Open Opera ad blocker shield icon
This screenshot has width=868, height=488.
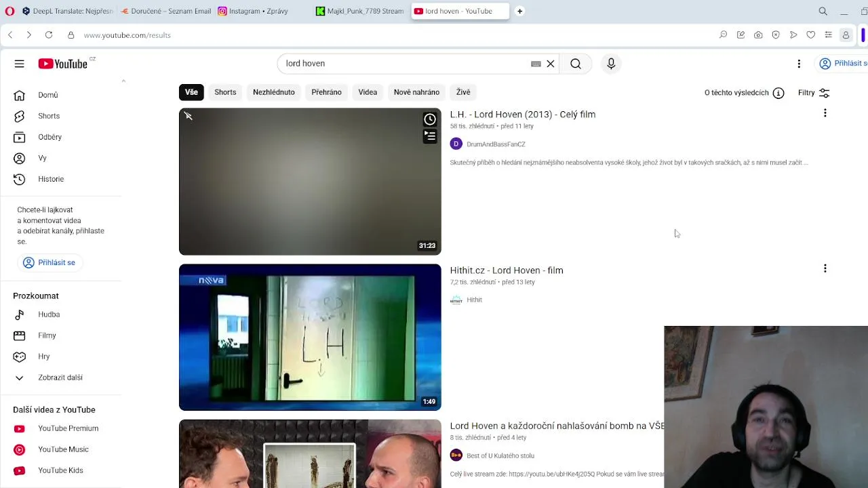[776, 35]
